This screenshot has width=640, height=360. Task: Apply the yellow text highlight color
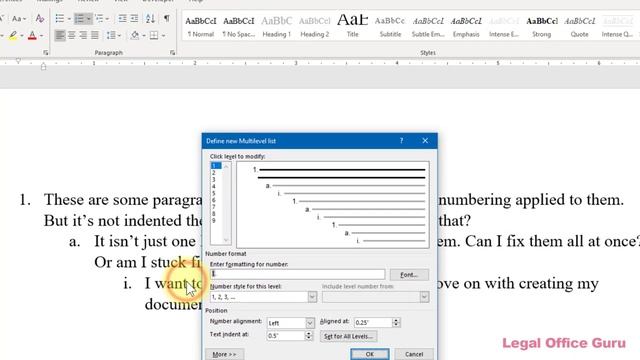coord(13,36)
